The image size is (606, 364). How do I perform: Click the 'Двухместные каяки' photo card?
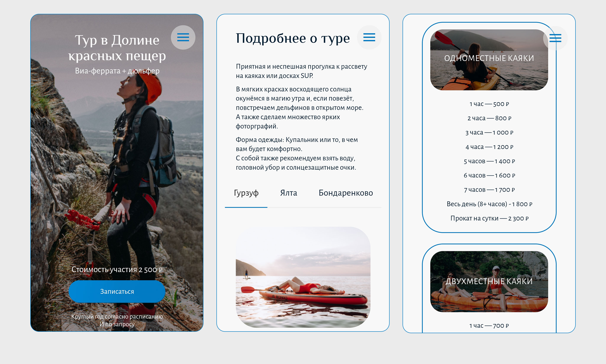[x=489, y=281]
